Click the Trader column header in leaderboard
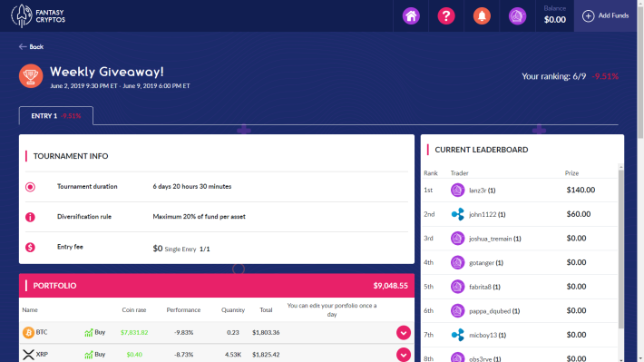Screen dimensions: 644x362 (x=459, y=173)
